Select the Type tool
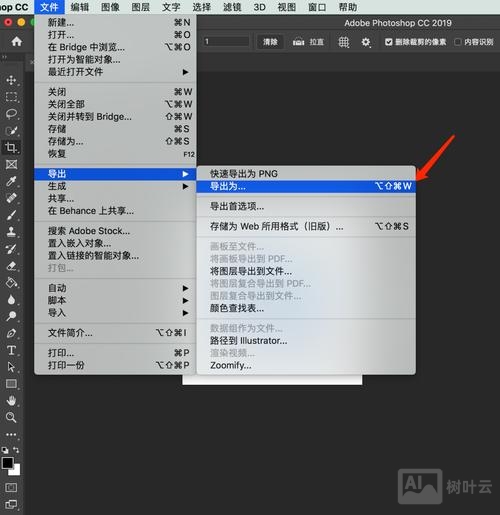This screenshot has width=500, height=515. [x=11, y=350]
